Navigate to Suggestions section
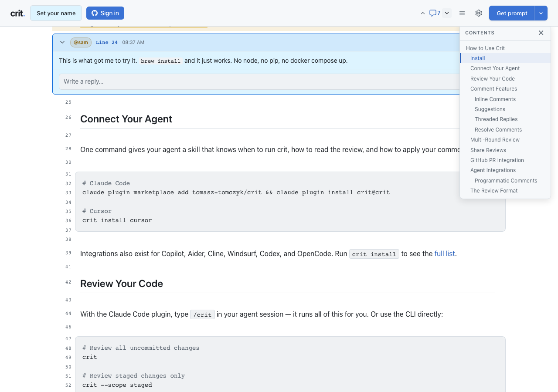Viewport: 558px width, 392px height. (490, 109)
